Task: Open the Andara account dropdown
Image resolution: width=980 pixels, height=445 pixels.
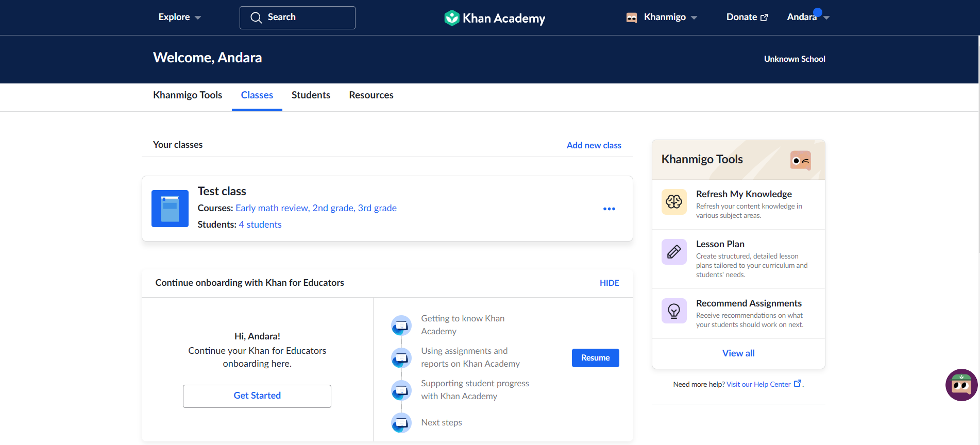Action: pos(808,17)
